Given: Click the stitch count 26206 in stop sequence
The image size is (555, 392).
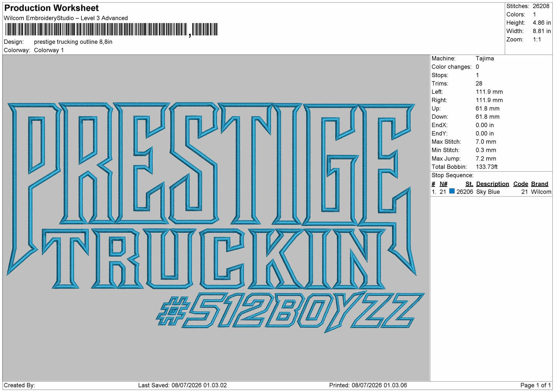Looking at the screenshot, I should coord(465,192).
